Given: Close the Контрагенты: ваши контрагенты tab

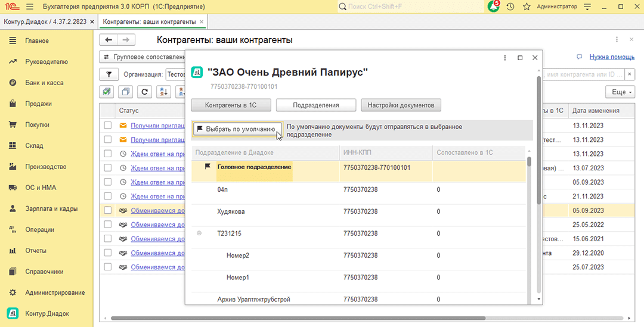Looking at the screenshot, I should tap(202, 22).
